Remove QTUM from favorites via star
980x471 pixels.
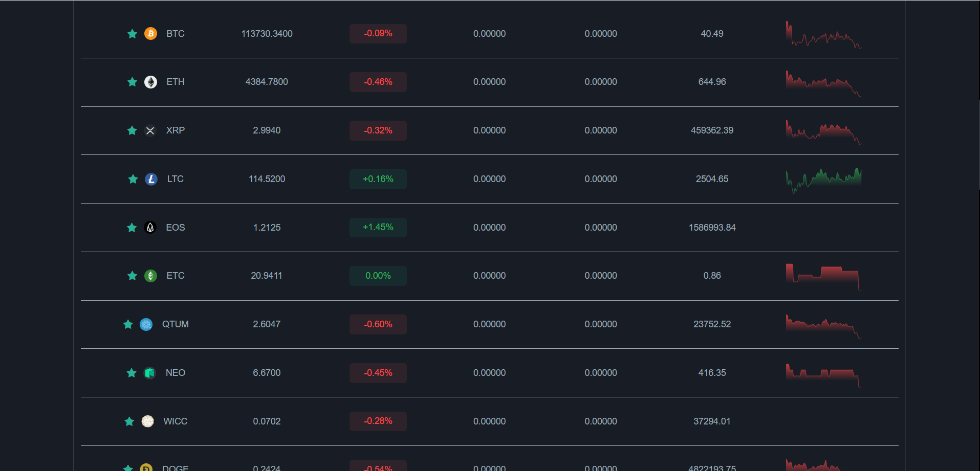[128, 324]
